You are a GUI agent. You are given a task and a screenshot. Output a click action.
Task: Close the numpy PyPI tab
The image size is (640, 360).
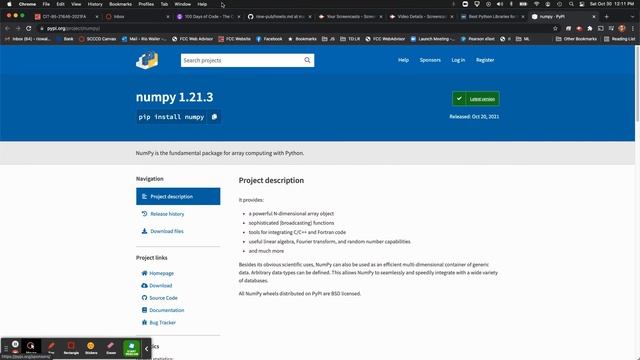pos(594,16)
